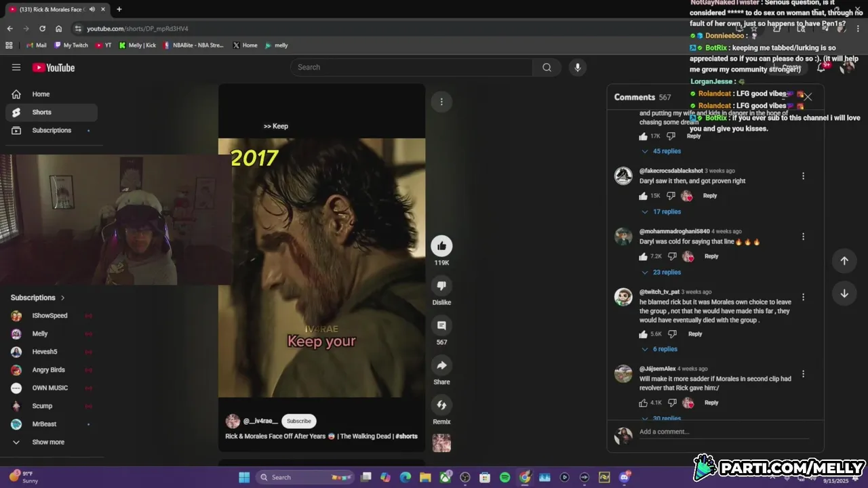The width and height of the screenshot is (868, 488).
Task: Click the browser address bar URL
Action: point(138,28)
